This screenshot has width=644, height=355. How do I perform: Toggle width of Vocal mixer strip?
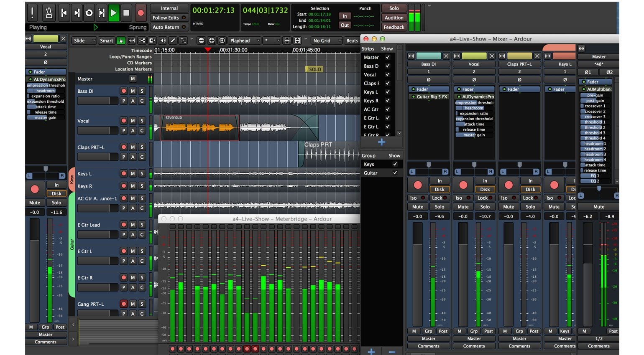click(x=457, y=56)
